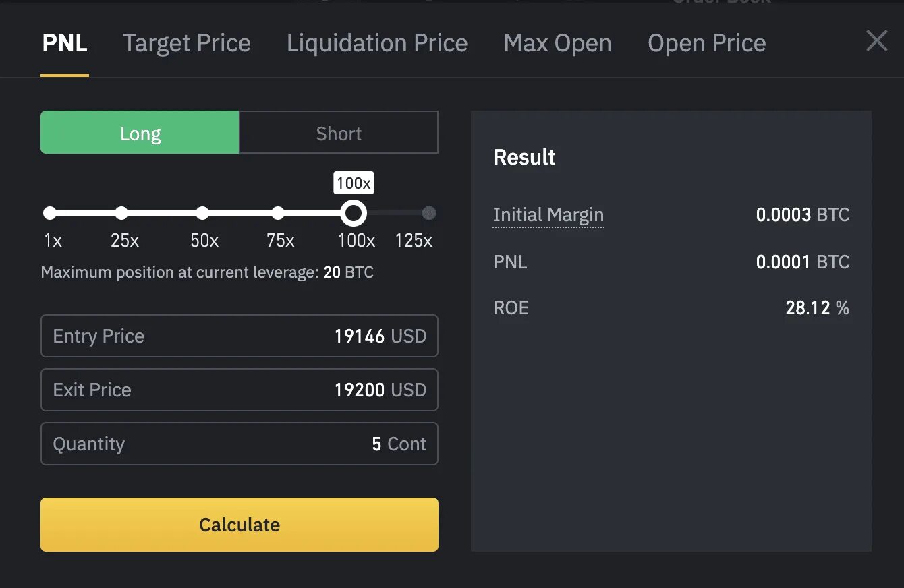Switch to Short position
904x588 pixels.
pos(339,133)
